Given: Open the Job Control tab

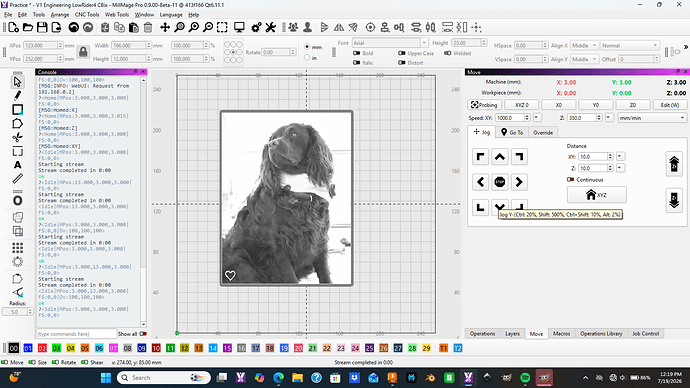Looking at the screenshot, I should 646,333.
